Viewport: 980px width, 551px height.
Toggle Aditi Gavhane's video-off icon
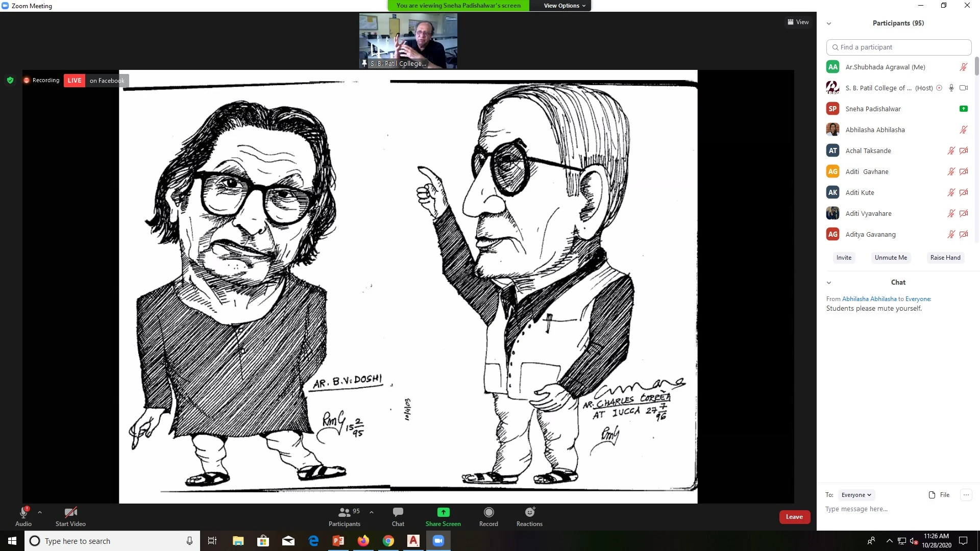964,171
